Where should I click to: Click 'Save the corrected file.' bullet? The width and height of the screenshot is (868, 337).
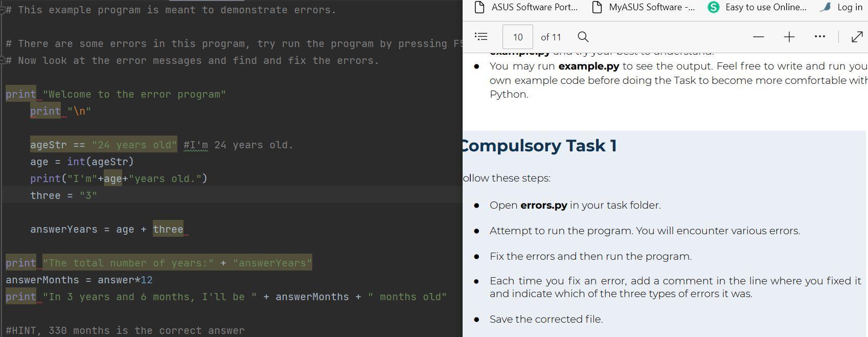click(546, 319)
